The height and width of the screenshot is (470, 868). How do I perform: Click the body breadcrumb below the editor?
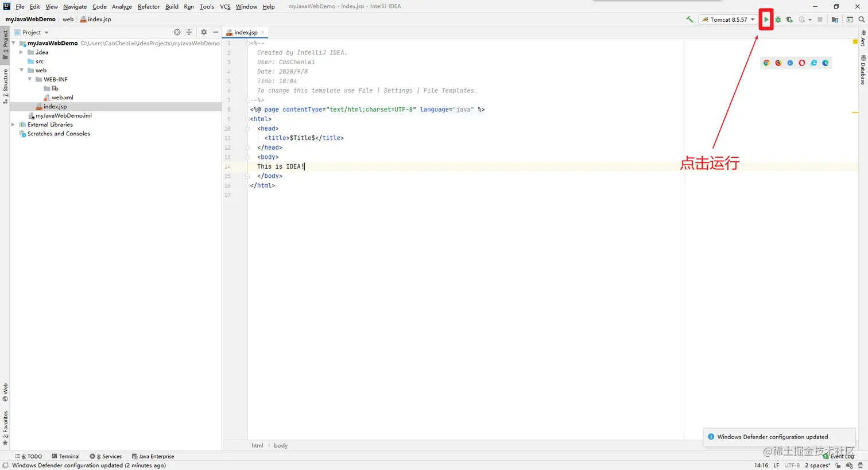click(281, 445)
